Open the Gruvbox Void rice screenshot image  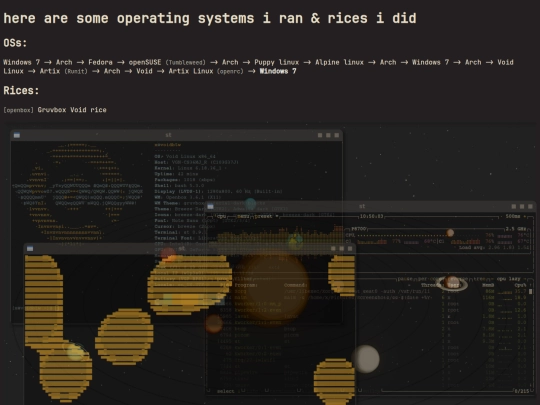tap(271, 263)
